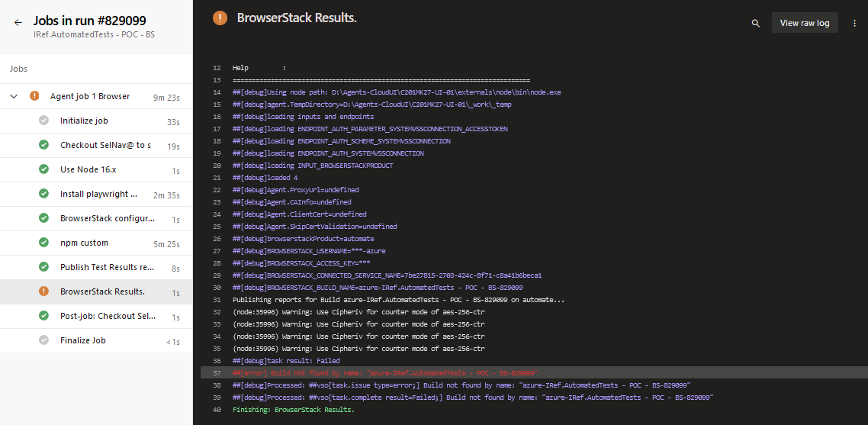Click the IRef.AutomatedTests - POC - BS subtitle
Screen dimensions: 868x425
(x=94, y=34)
